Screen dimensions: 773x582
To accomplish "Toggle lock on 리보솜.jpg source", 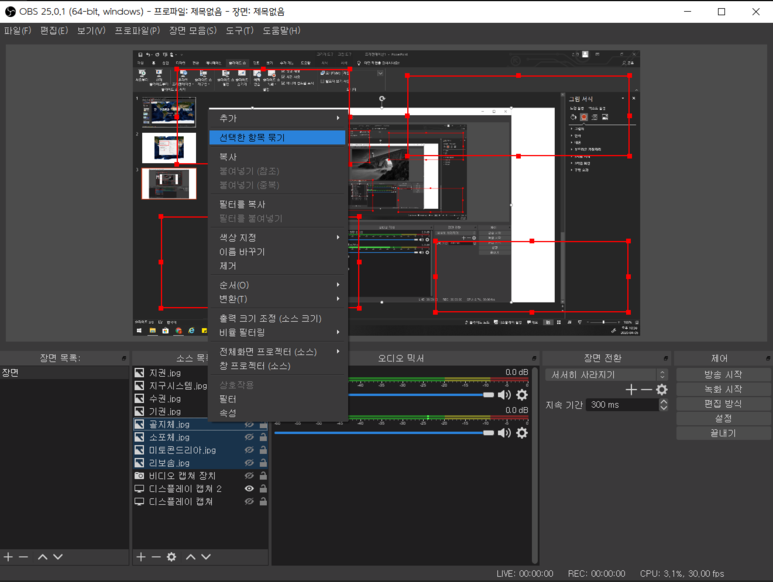I will [263, 463].
